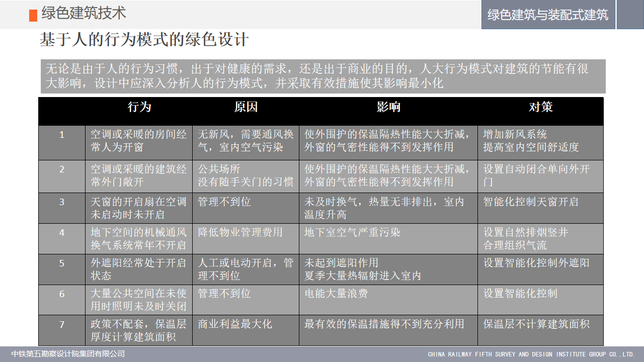Click cell 公共场所 没有随手关门的习惯
Image resolution: width=644 pixels, height=362 pixels.
[246, 176]
